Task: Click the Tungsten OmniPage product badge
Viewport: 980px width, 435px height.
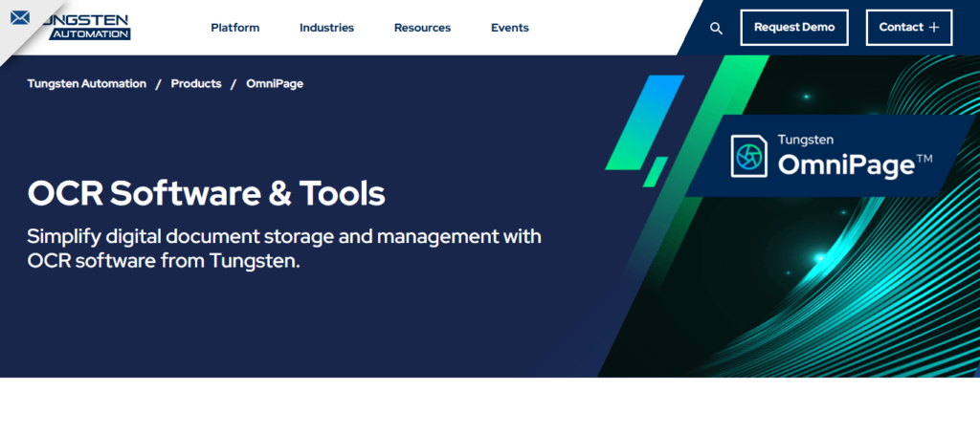Action: pos(832,156)
